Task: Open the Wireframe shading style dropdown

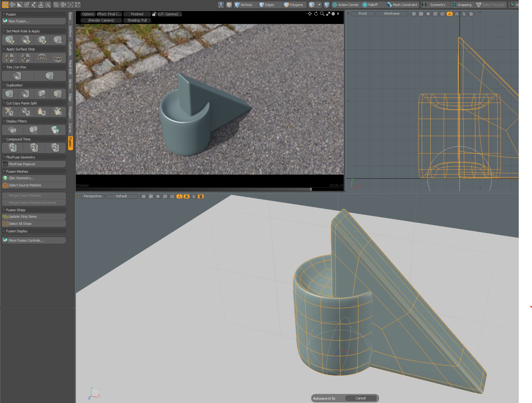Action: pos(391,14)
